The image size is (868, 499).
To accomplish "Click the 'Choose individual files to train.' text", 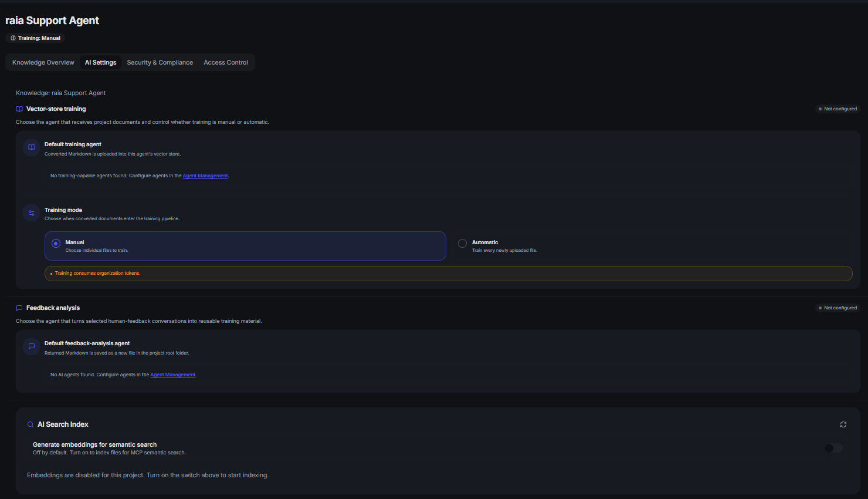I will tap(97, 251).
